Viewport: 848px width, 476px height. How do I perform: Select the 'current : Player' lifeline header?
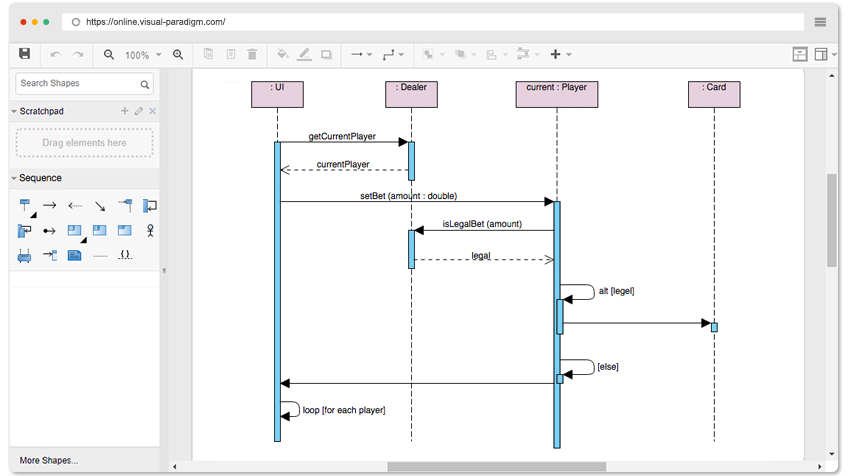tap(557, 95)
